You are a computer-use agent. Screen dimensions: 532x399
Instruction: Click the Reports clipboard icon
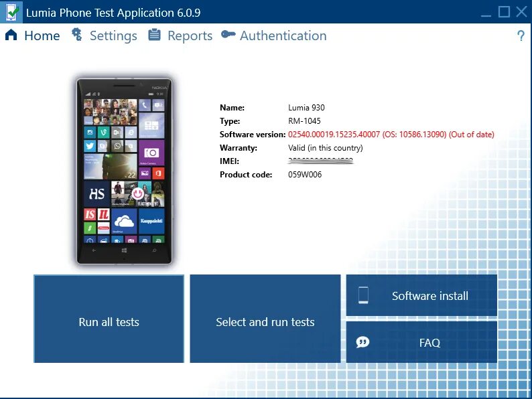click(154, 35)
